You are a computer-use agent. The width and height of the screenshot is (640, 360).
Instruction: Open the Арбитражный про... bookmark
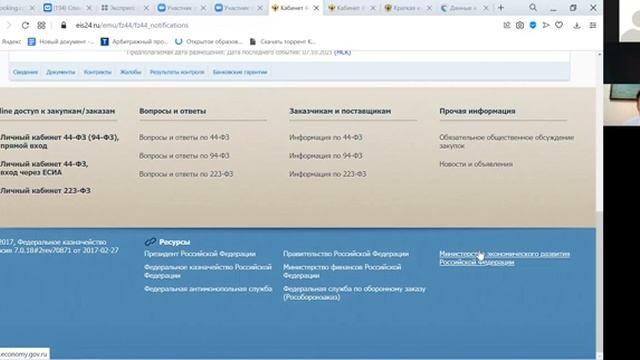[134, 42]
